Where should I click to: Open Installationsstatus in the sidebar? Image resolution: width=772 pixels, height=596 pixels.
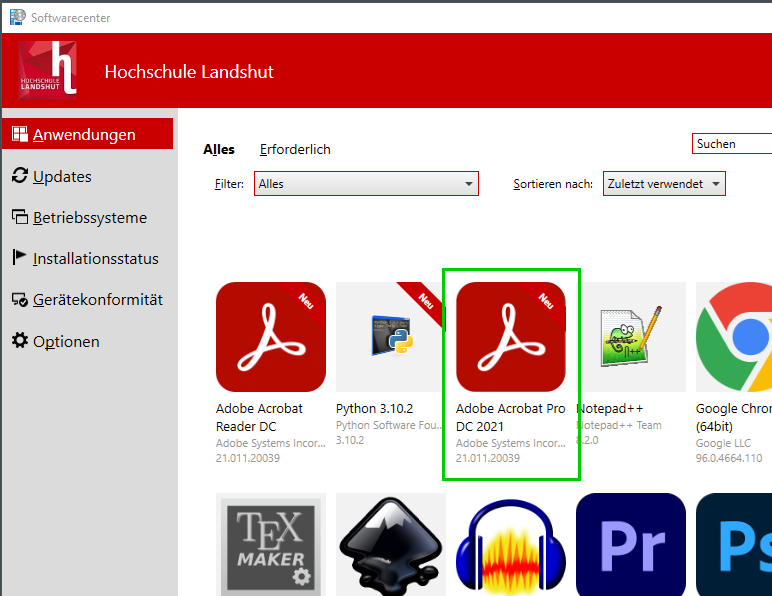(x=95, y=258)
